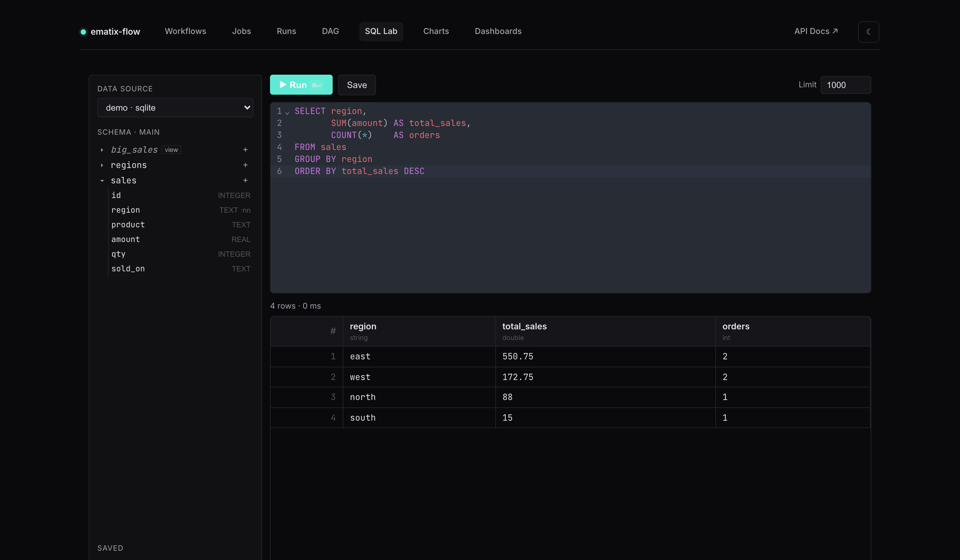Open the Dashboards tab
The image size is (960, 560).
(x=498, y=31)
